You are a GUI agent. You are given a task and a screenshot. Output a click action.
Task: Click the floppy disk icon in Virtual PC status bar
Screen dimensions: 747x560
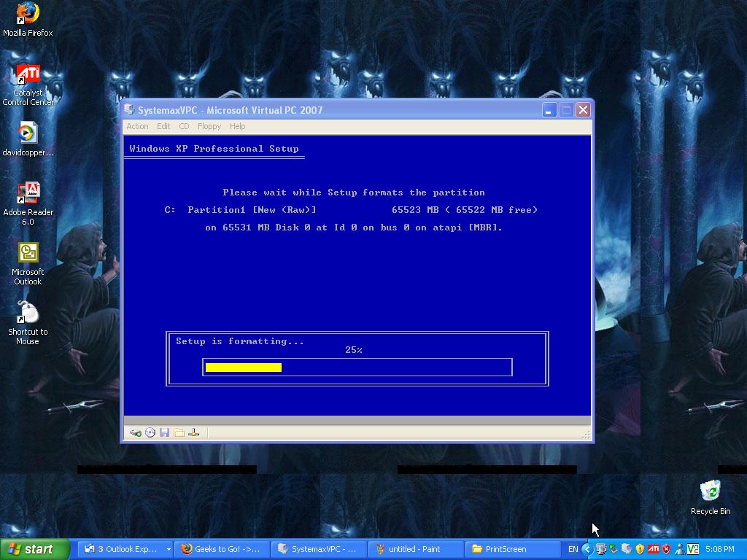164,432
